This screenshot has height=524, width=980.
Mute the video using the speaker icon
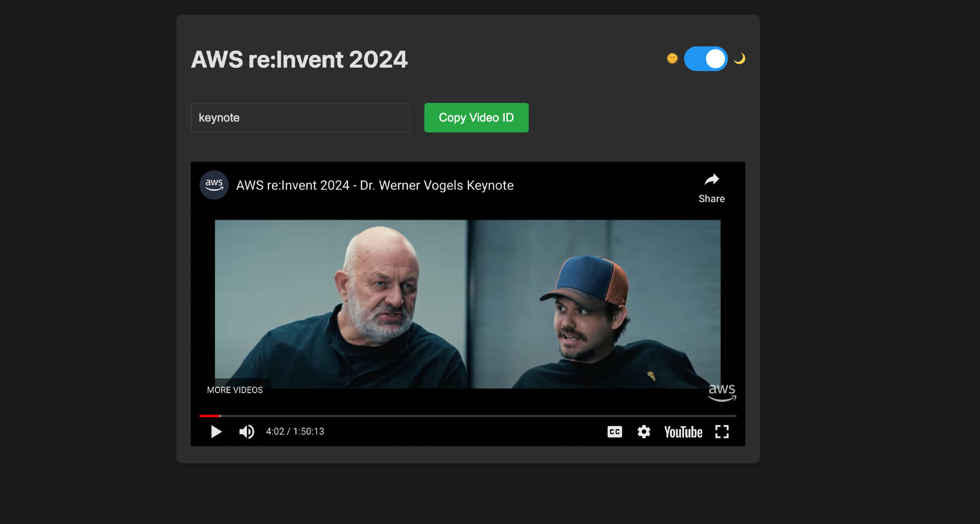coord(246,432)
